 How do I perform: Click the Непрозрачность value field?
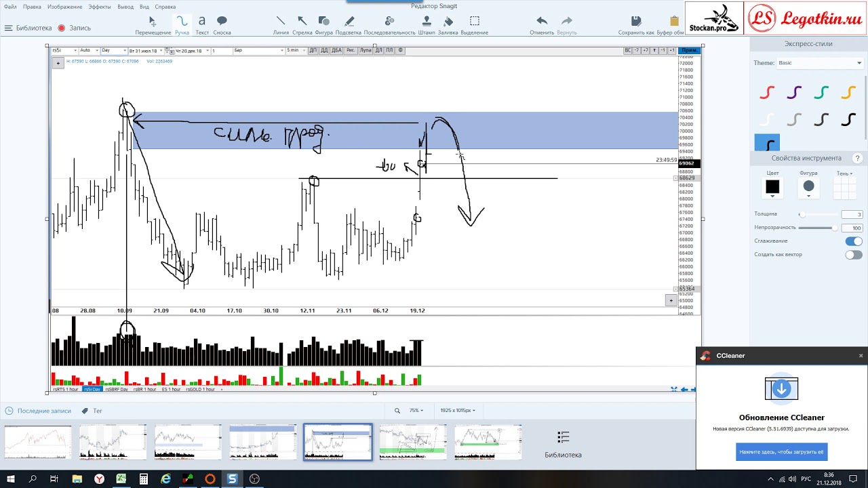click(852, 228)
